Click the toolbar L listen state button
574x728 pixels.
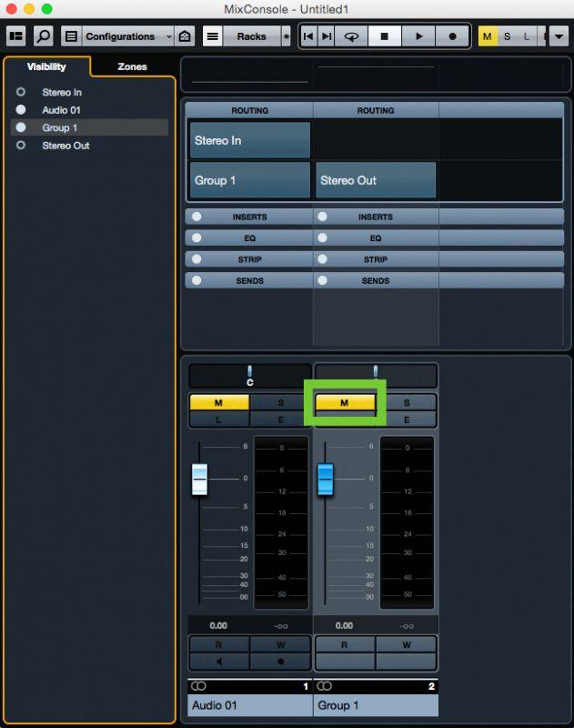click(526, 36)
